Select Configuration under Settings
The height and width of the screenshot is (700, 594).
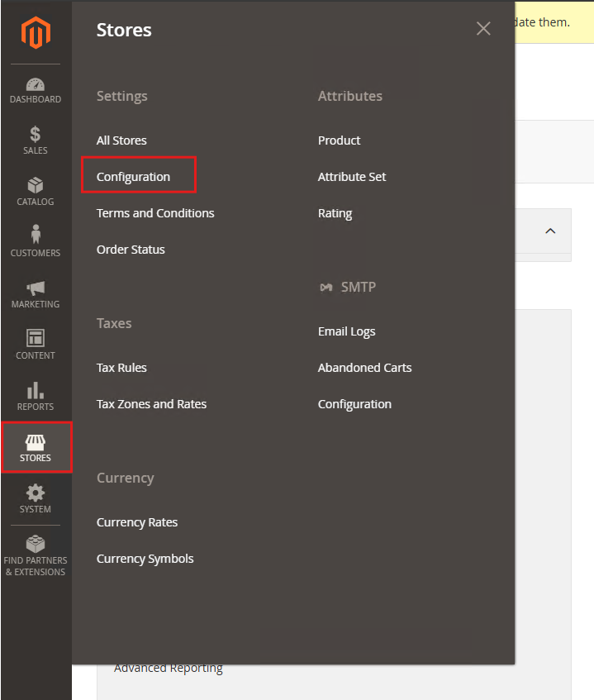133,177
